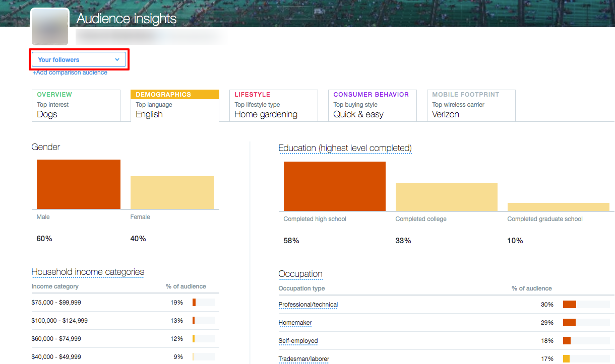Click the Female gender bar in chart
The width and height of the screenshot is (615, 364).
(x=172, y=192)
